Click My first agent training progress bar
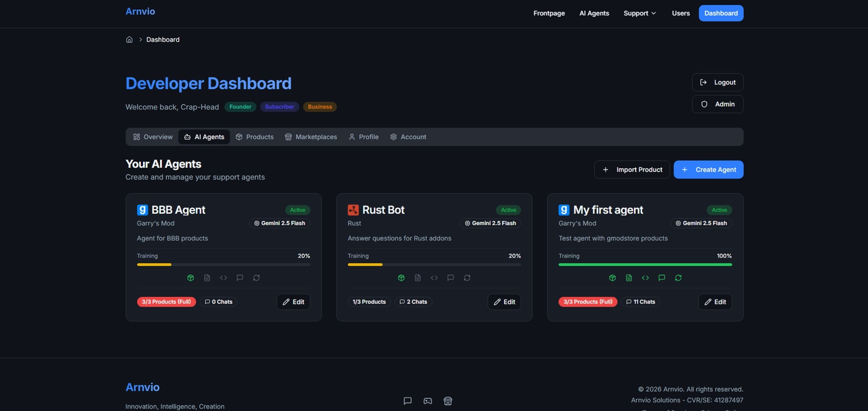The width and height of the screenshot is (868, 411). 645,264
